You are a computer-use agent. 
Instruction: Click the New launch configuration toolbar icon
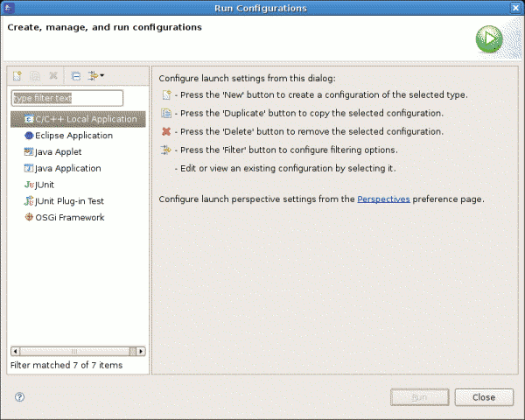[17, 76]
